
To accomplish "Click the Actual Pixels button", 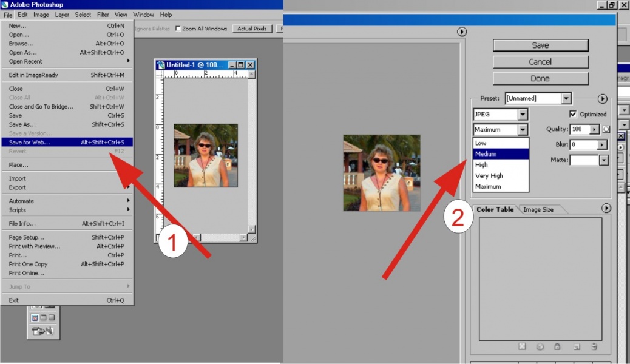I will click(252, 29).
